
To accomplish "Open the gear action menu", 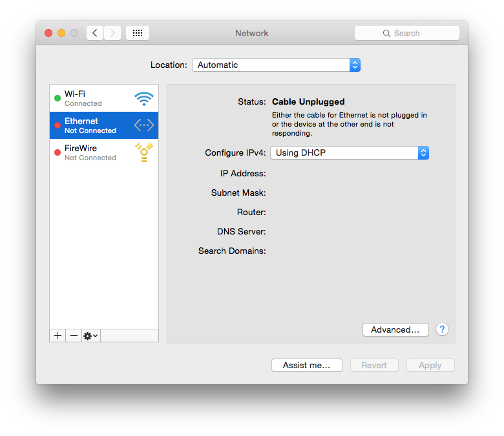I will point(91,336).
